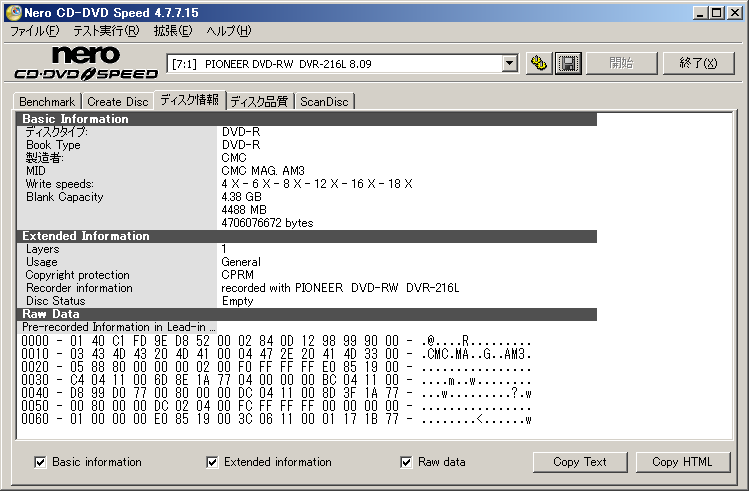Click the hex row starting 0040

click(x=276, y=393)
